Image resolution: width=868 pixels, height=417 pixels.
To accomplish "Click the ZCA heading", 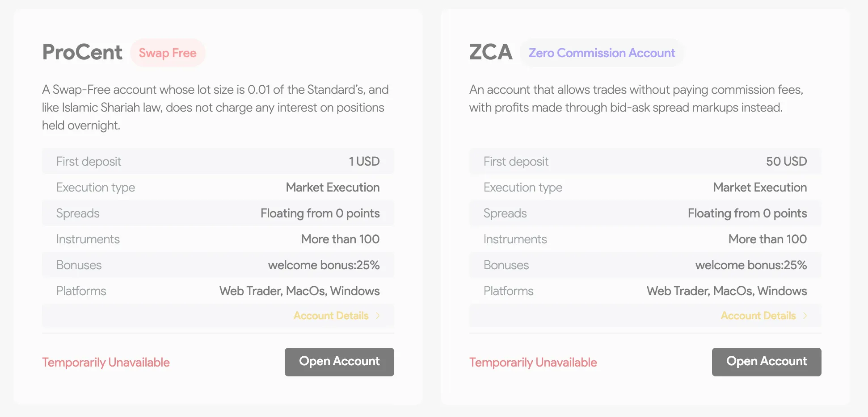I will tap(491, 52).
